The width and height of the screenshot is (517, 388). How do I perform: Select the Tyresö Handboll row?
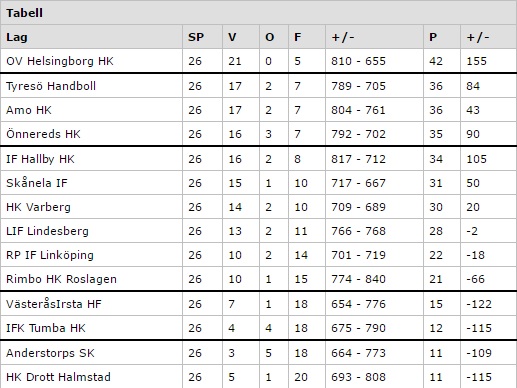[x=258, y=86]
